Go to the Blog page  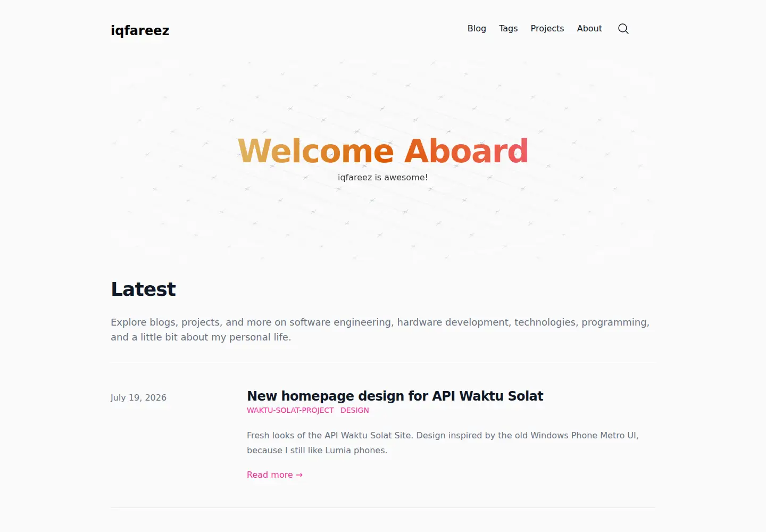(x=477, y=29)
